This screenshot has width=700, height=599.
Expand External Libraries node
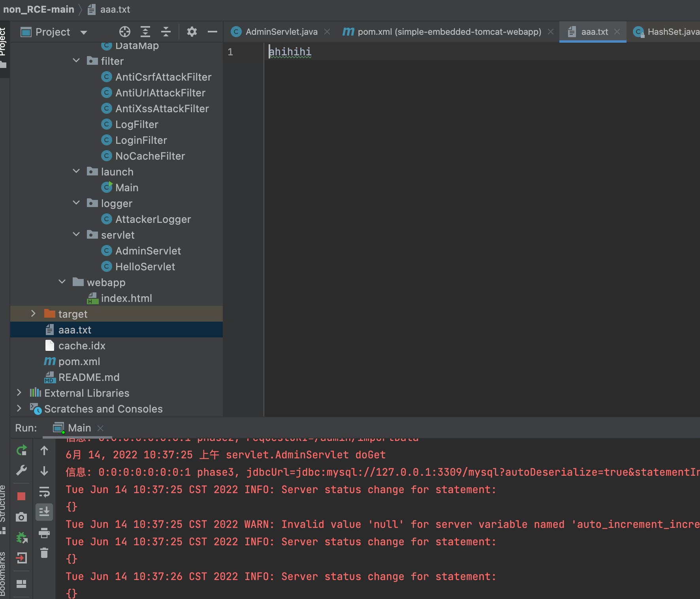tap(19, 393)
